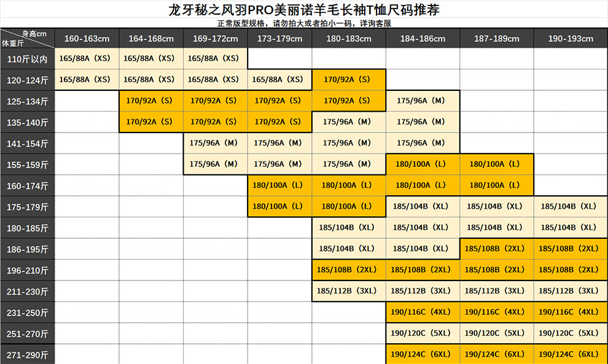
Task: Click the 186-195斤 weight row header
Action: 28,249
